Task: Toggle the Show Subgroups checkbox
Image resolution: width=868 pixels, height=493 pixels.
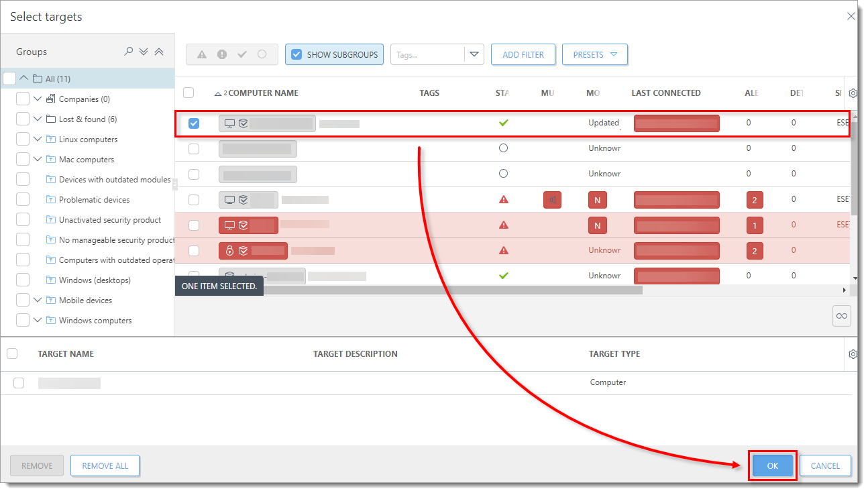Action: (296, 55)
